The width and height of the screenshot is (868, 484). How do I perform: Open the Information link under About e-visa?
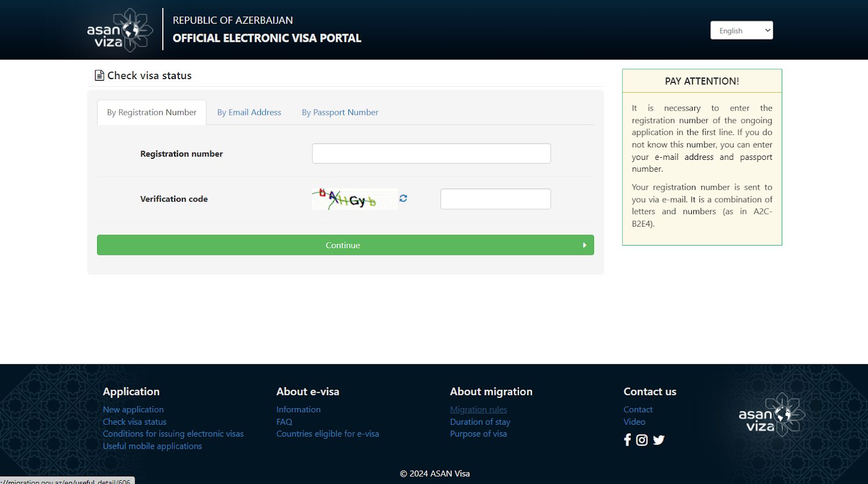coord(298,410)
